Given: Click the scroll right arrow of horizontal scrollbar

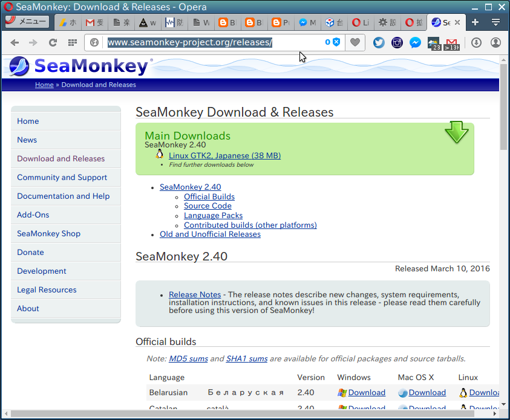Looking at the screenshot, I should pos(495,414).
